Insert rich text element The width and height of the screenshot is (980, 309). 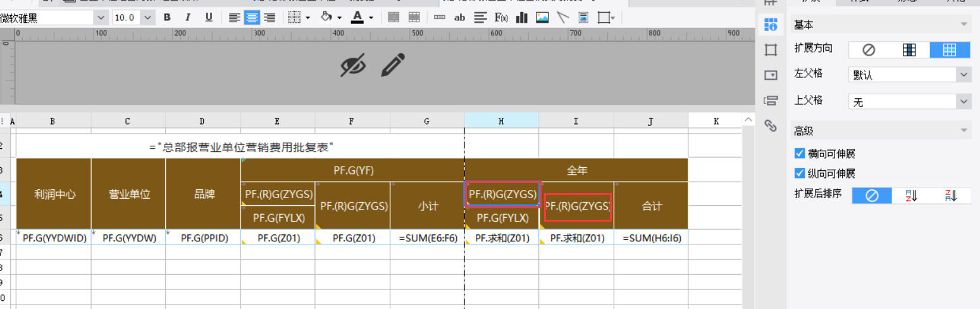480,17
